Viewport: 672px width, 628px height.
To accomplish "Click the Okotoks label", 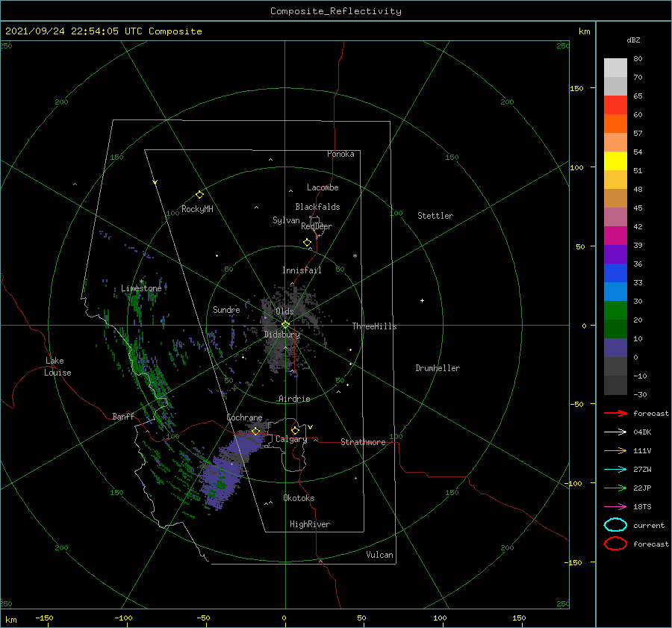I will click(299, 498).
